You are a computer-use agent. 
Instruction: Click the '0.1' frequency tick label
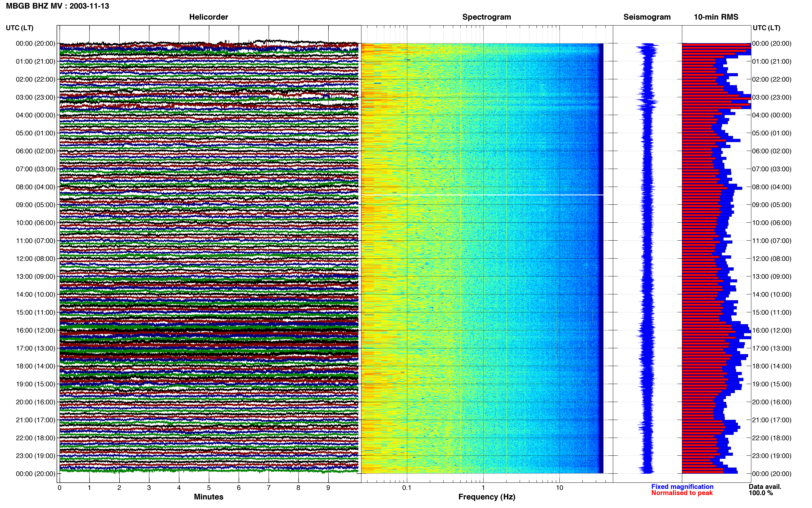pos(407,488)
